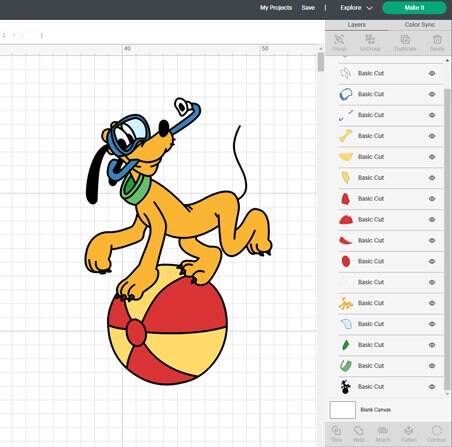This screenshot has height=447, width=452.
Task: Toggle visibility of thin red curved layer
Action: [x=432, y=241]
